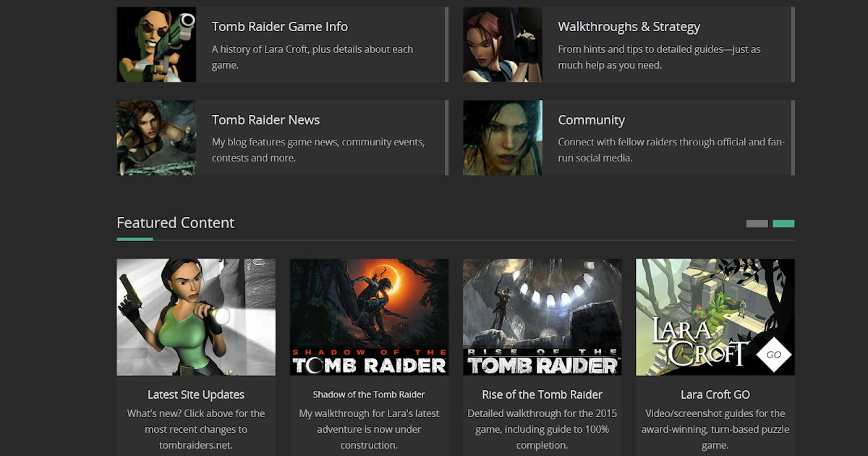Screen dimensions: 868x456
Task: Select the Featured Content heading
Action: (175, 222)
